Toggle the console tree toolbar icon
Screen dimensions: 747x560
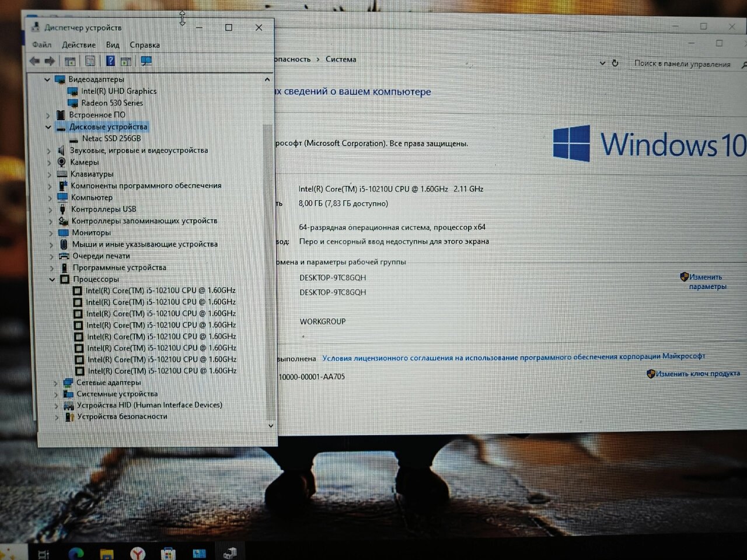(x=70, y=61)
